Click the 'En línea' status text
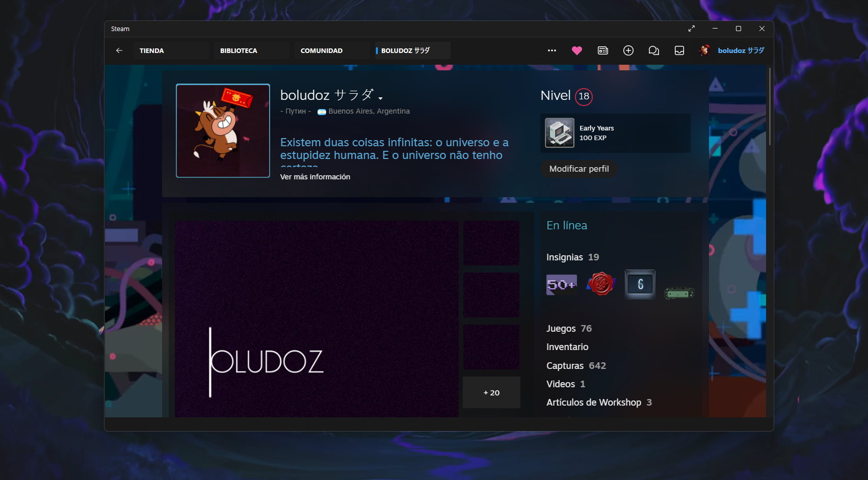This screenshot has height=480, width=868. click(x=567, y=225)
